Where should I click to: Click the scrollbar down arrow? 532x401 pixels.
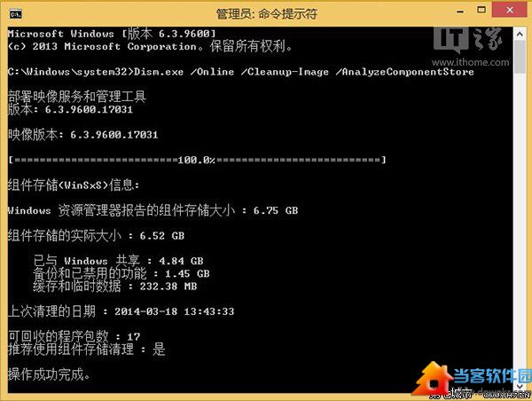coord(520,387)
